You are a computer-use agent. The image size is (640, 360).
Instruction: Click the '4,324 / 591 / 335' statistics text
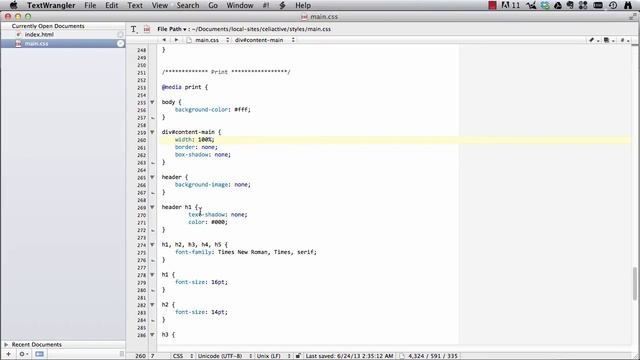pyautogui.click(x=433, y=356)
